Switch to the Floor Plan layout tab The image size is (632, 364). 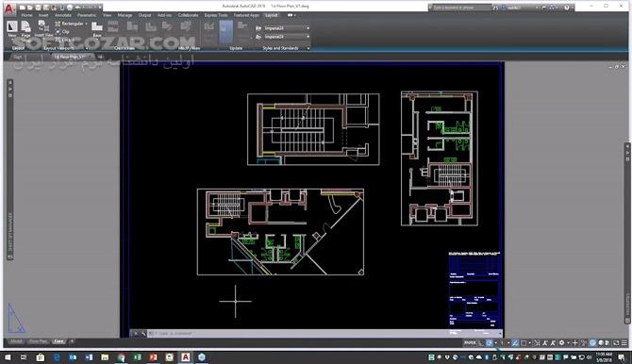39,341
